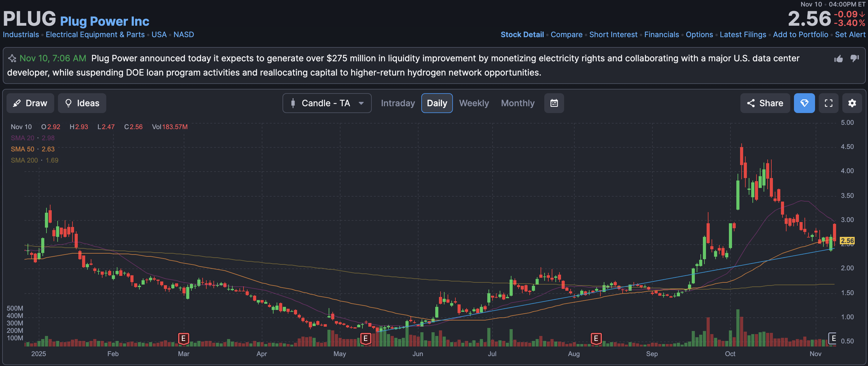Switch chart to Intraday timeframe
This screenshot has height=366, width=868.
point(398,103)
